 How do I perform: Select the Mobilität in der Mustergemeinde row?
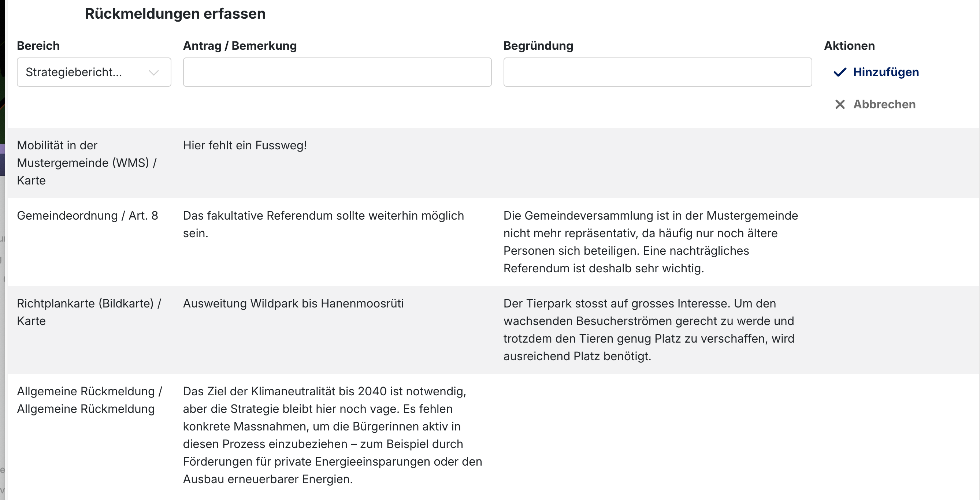(494, 163)
